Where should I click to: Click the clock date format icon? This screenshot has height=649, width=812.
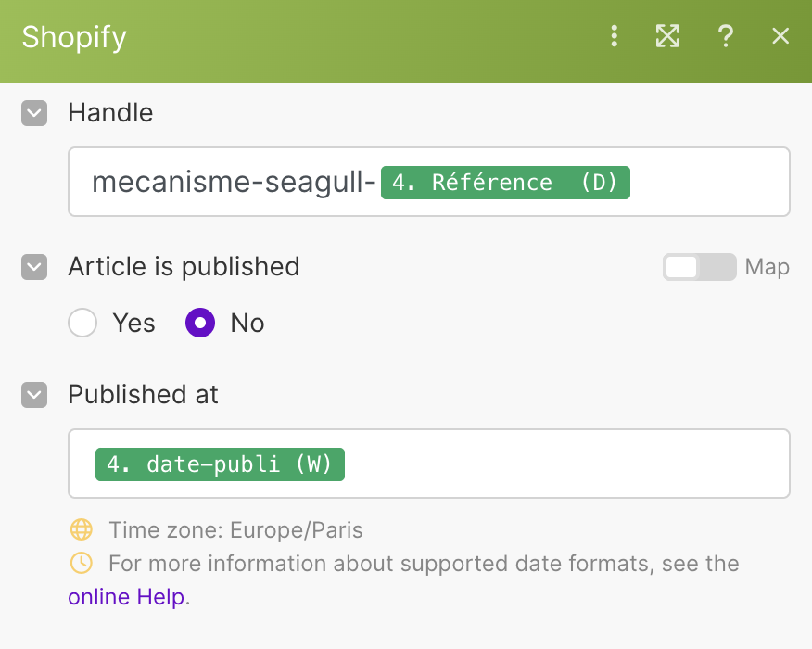82,563
